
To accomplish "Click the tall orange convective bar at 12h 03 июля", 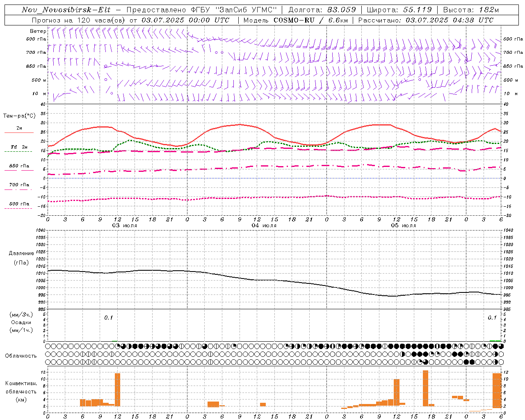I will coord(117,389).
